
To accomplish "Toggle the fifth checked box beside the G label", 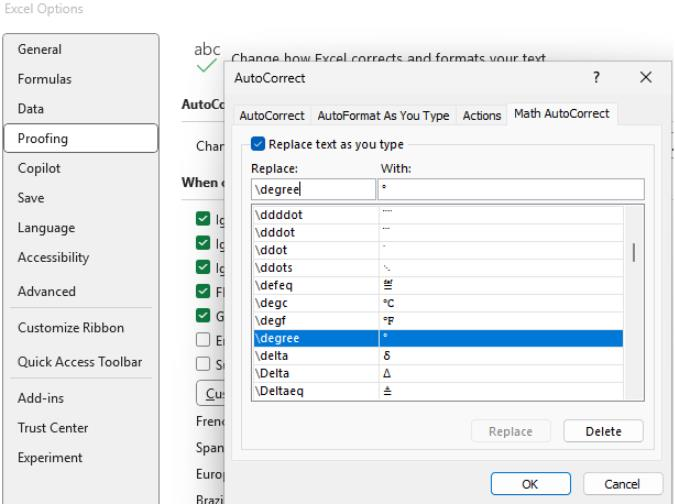I will tap(203, 315).
